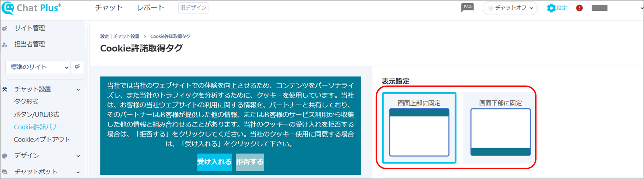This screenshot has width=644, height=179.
Task: Open サイト管理 in sidebar
Action: coord(29,28)
